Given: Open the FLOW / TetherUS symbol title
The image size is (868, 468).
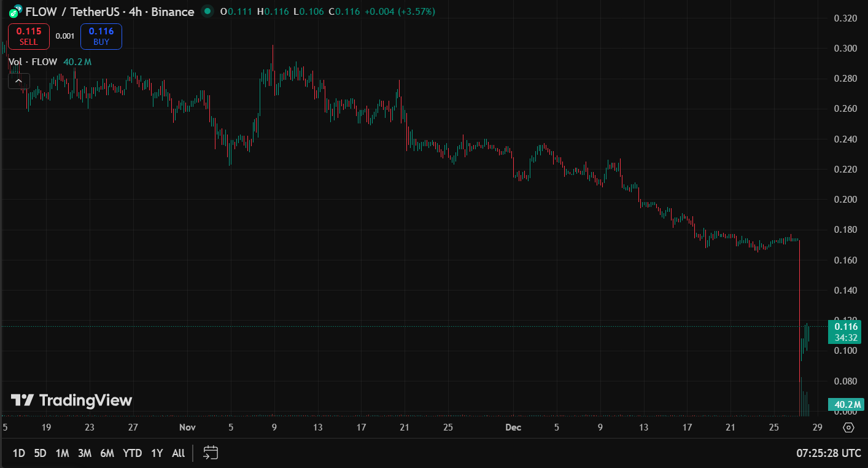Looking at the screenshot, I should (110, 12).
